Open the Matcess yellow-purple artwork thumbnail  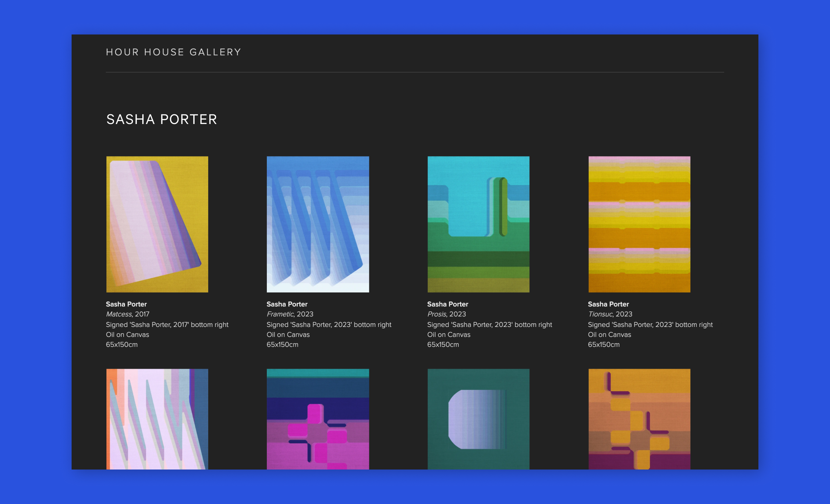[157, 224]
